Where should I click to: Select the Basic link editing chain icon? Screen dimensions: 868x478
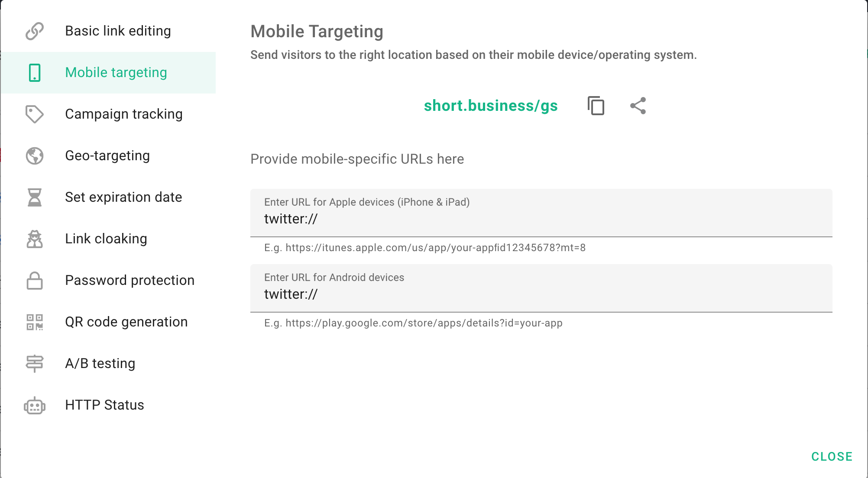click(35, 31)
